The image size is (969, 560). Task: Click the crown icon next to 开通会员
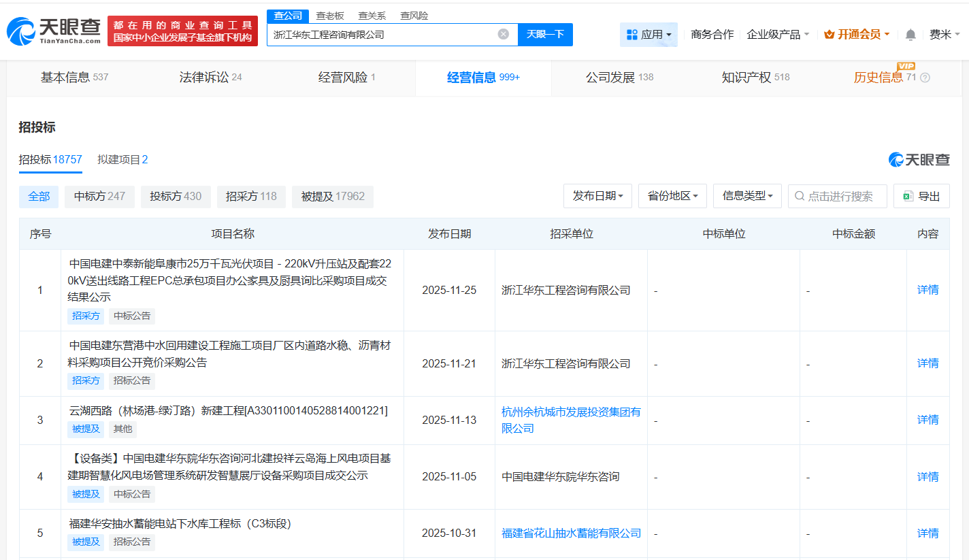pos(828,33)
